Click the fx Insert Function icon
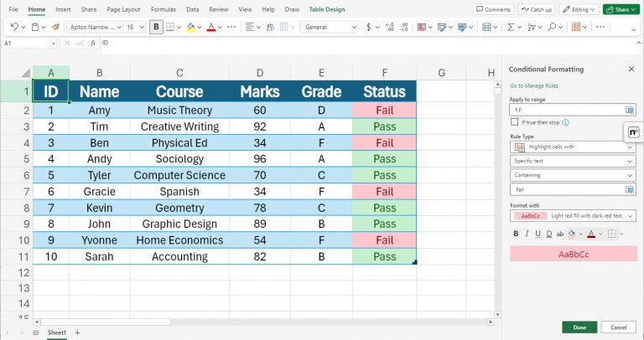This screenshot has width=644, height=340. [93, 43]
